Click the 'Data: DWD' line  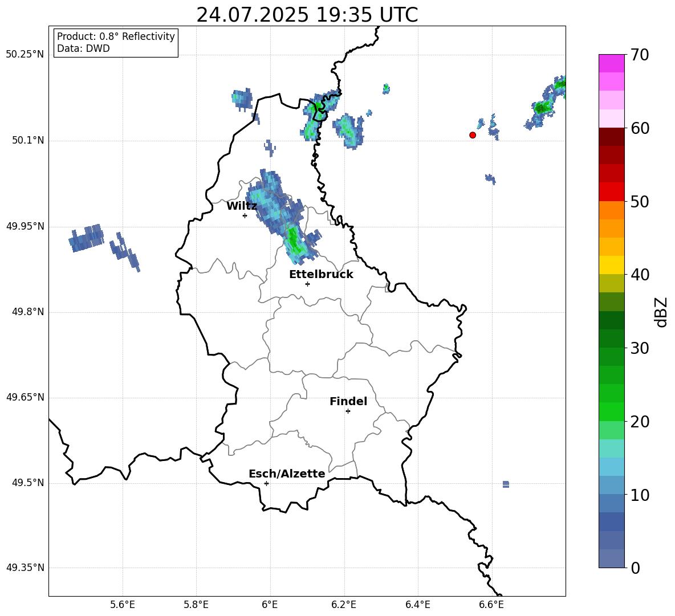(83, 48)
